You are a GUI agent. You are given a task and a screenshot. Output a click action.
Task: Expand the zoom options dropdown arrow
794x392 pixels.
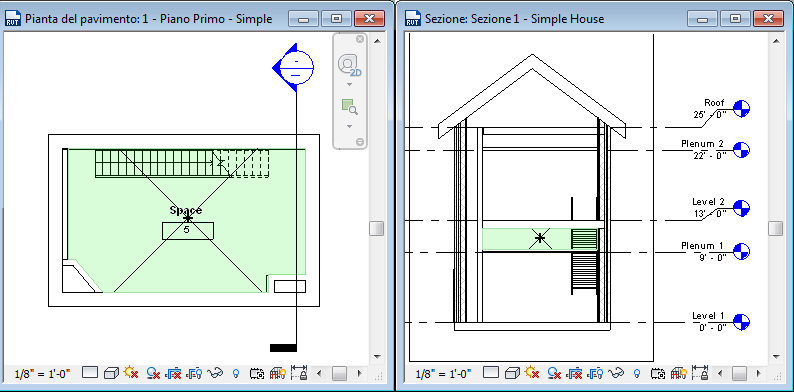pos(349,126)
